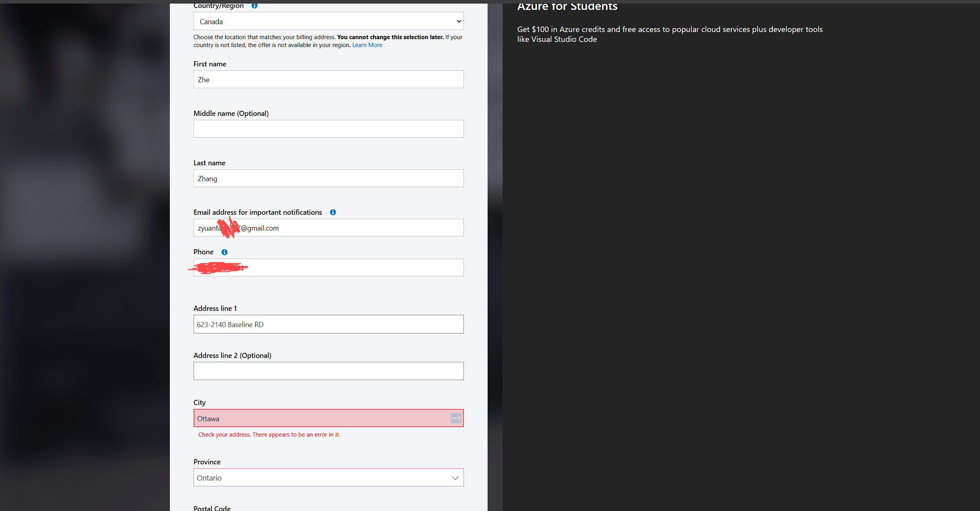Expand the Province dropdown showing Ontario
Screen dimensions: 980x511
(x=328, y=478)
